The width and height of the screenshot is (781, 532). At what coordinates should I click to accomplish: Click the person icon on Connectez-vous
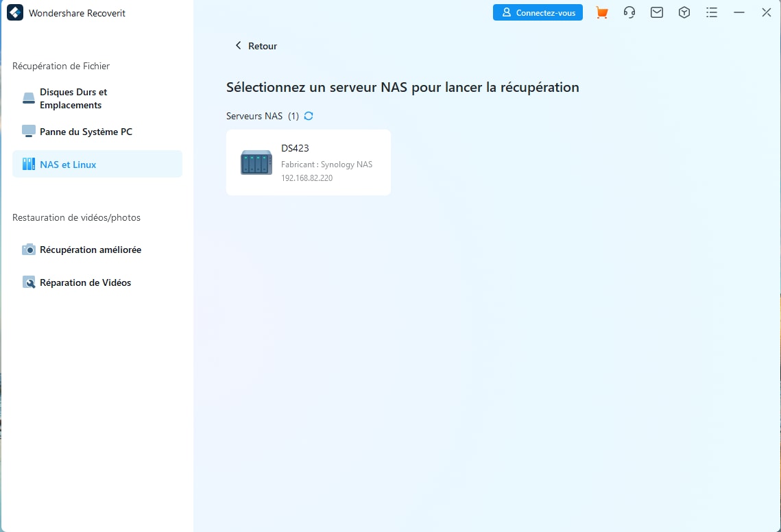(x=507, y=12)
